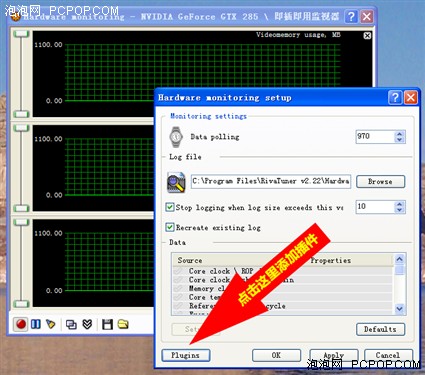Viewport: 425px width, 375px height.
Task: Click the data list's scroll down arrow
Action: click(x=400, y=309)
